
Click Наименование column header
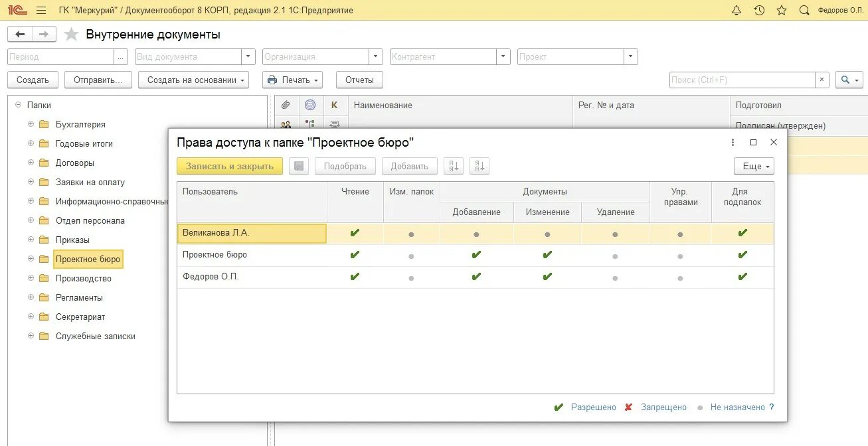[460, 105]
